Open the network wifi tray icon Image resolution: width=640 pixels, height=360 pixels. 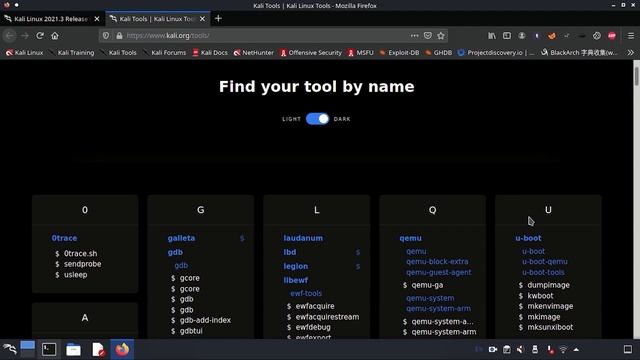tap(563, 350)
